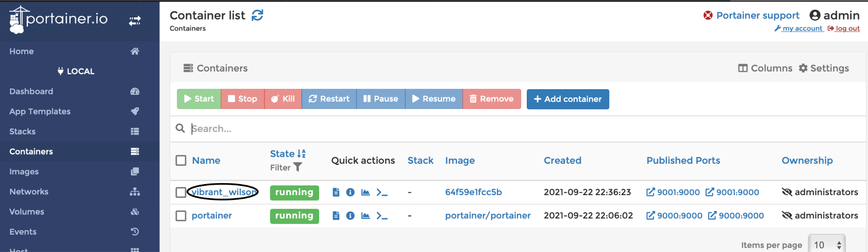Open console terminal icon for portainer container
Image resolution: width=868 pixels, height=252 pixels.
[x=382, y=216]
